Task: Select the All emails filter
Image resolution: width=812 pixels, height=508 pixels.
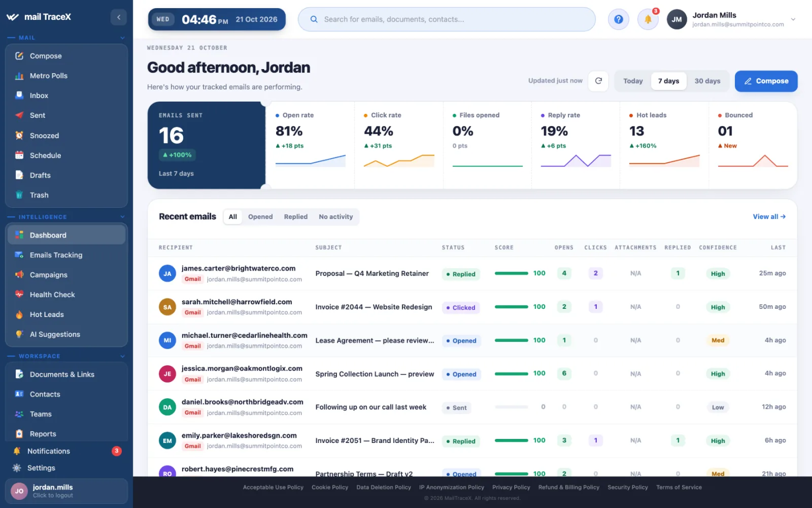Action: coord(233,217)
